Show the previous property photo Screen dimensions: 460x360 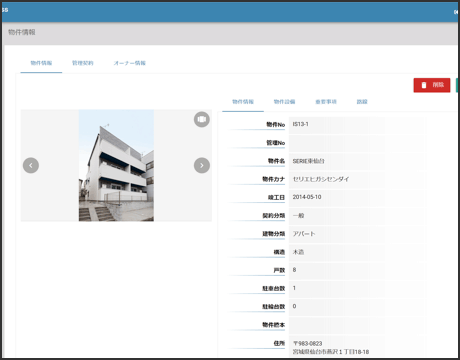tap(31, 165)
